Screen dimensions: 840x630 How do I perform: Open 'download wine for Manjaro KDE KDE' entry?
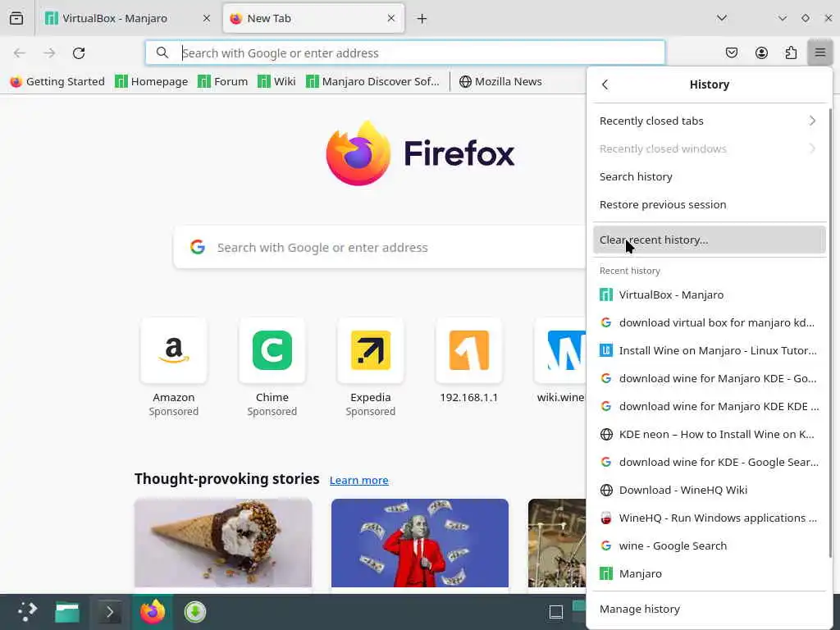coord(710,406)
